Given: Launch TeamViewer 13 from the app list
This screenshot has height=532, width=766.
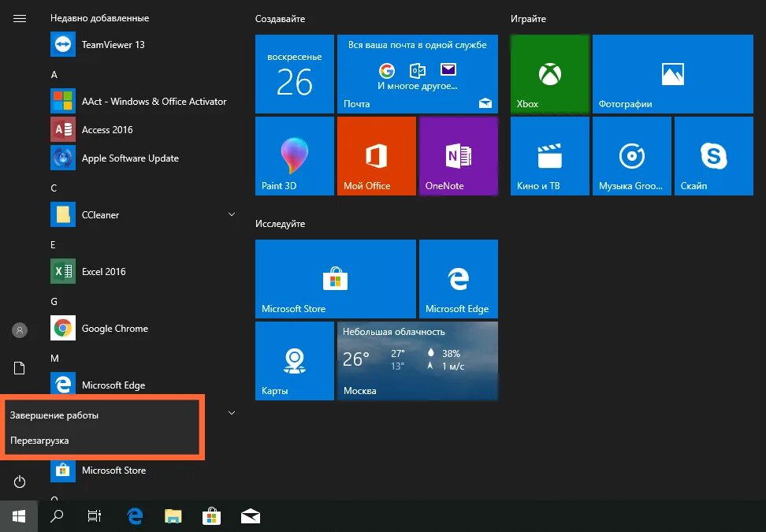Looking at the screenshot, I should (x=143, y=44).
